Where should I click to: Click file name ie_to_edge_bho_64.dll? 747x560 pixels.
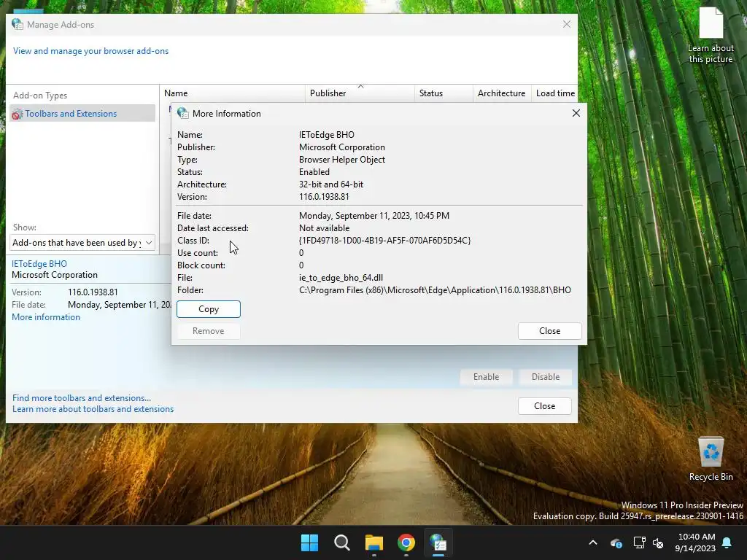click(x=341, y=278)
